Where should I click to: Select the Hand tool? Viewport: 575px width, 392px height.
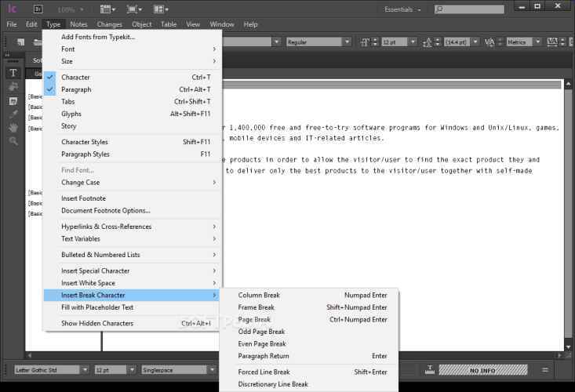[x=13, y=128]
